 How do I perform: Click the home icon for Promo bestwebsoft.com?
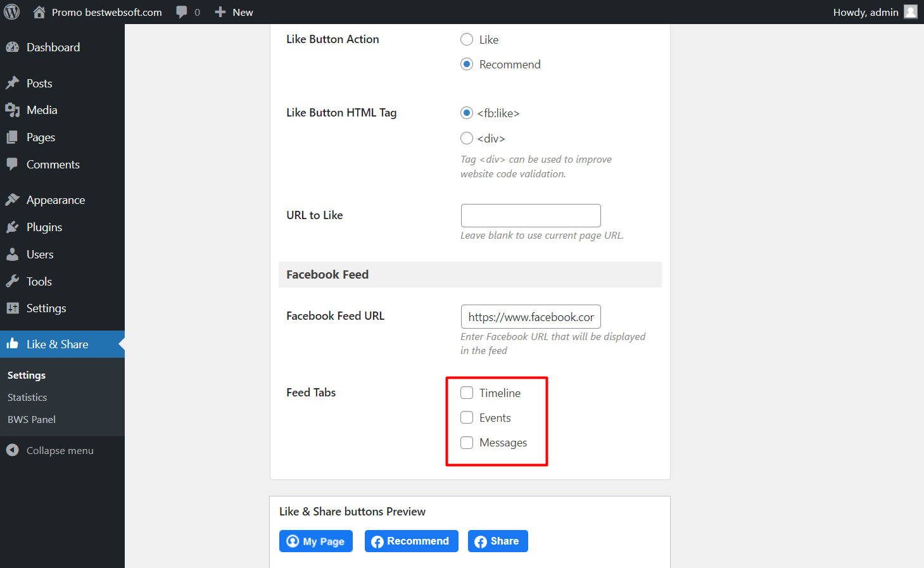[x=39, y=12]
